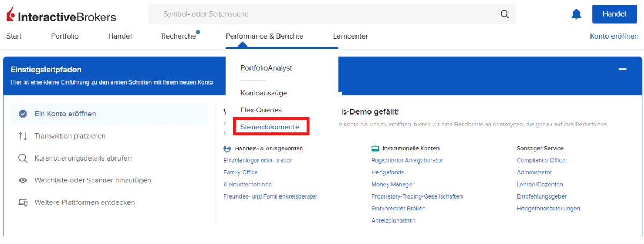Click the notification bell icon
Viewport: 644px width, 244px height.
(x=576, y=14)
